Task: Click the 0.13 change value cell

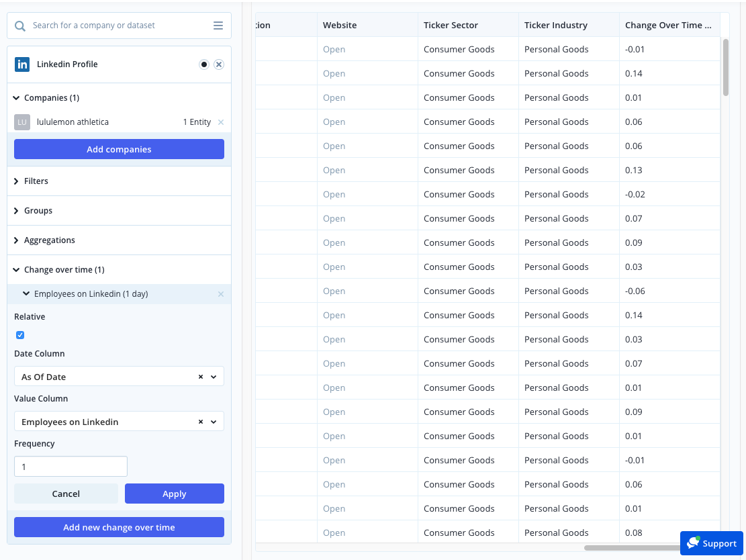Action: coord(669,170)
